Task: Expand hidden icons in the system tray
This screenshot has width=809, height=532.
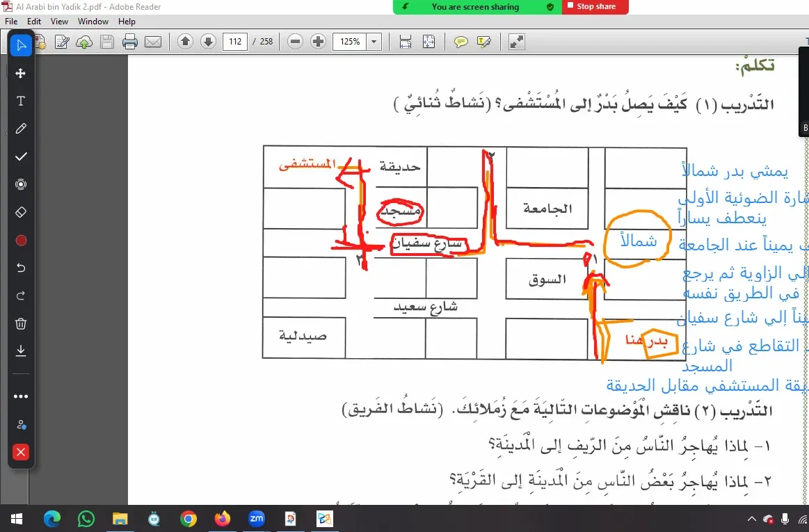Action: (751, 519)
